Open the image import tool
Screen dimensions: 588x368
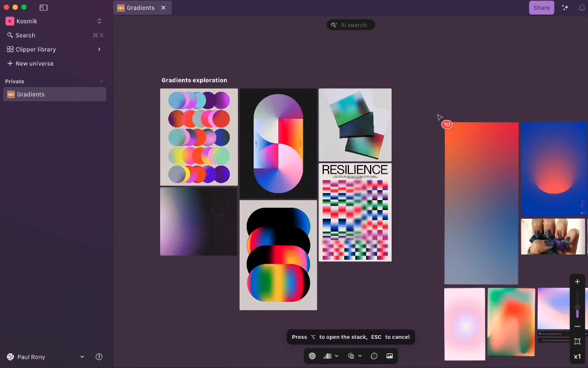coord(389,356)
